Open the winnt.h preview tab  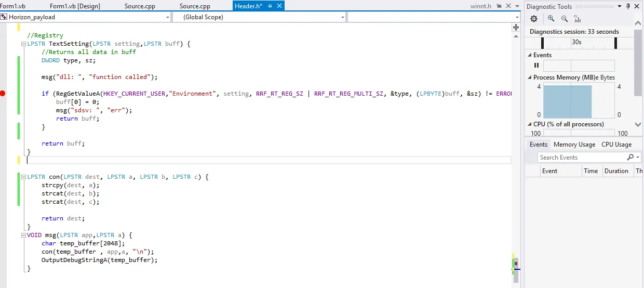(480, 6)
